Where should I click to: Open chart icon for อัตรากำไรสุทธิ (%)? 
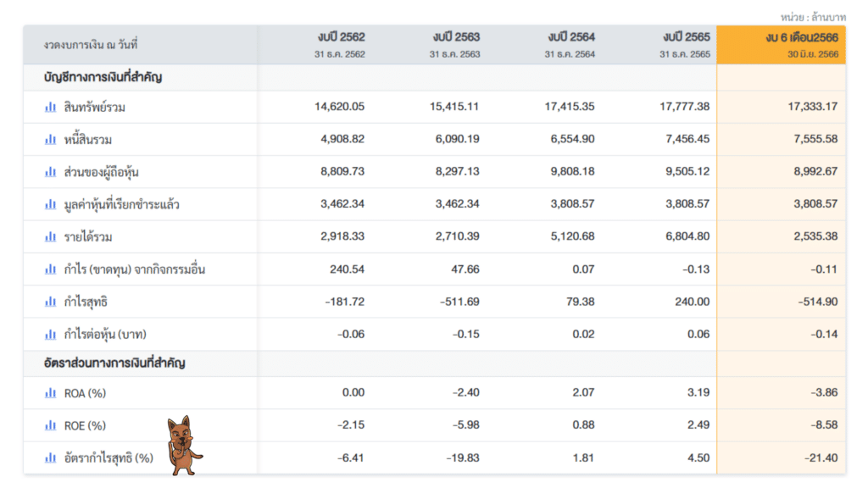pyautogui.click(x=51, y=457)
